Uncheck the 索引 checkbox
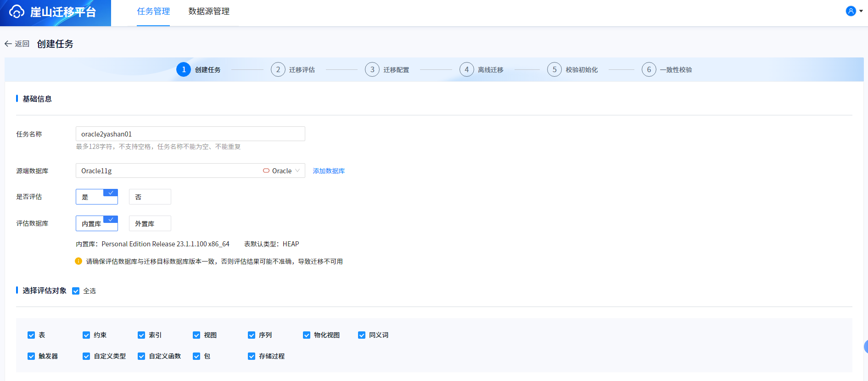The height and width of the screenshot is (381, 868). 141,335
